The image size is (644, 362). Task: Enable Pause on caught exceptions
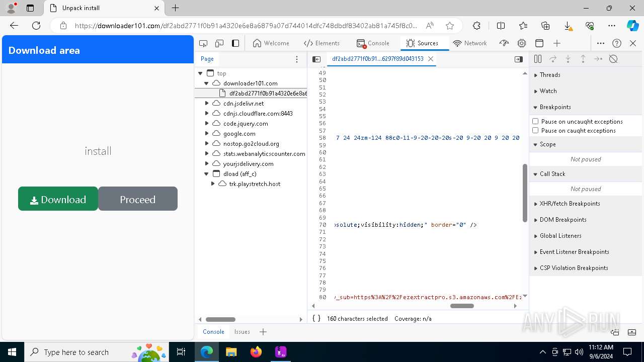[535, 130]
